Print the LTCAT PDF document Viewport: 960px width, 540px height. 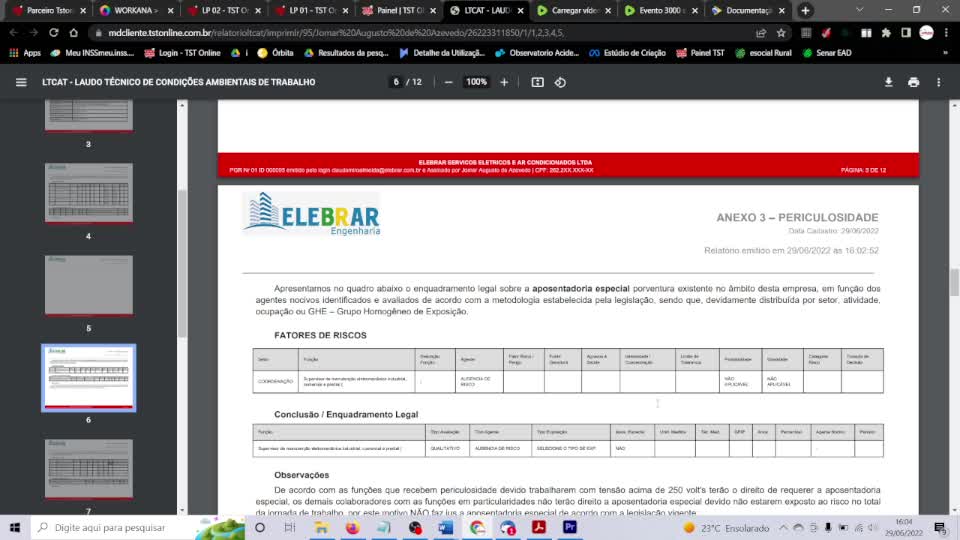[913, 82]
